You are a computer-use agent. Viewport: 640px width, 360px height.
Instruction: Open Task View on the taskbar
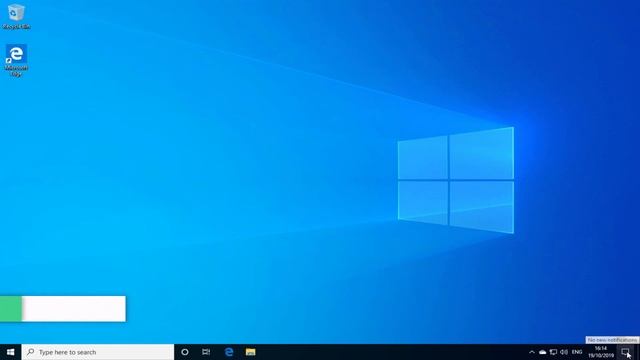click(x=206, y=352)
